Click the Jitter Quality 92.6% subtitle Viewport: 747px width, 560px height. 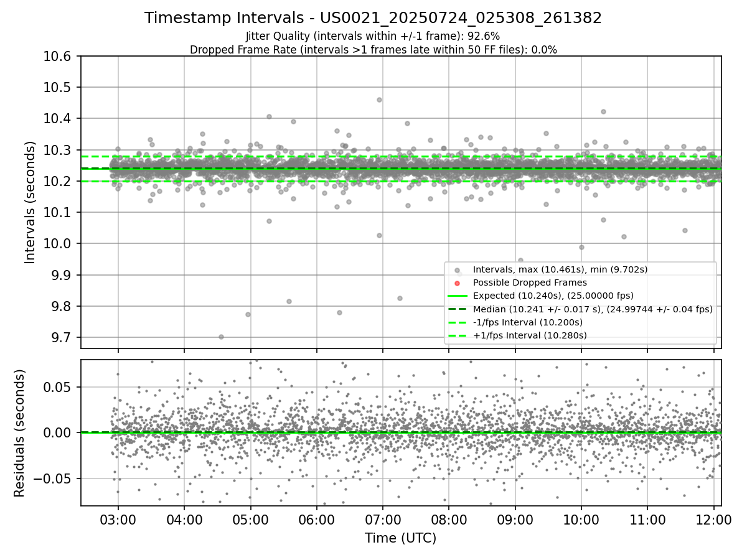pos(373,36)
